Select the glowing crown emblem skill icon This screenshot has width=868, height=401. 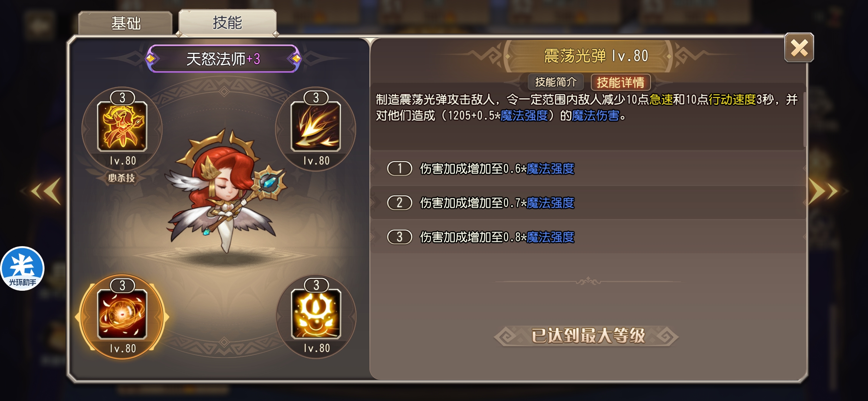[316, 314]
